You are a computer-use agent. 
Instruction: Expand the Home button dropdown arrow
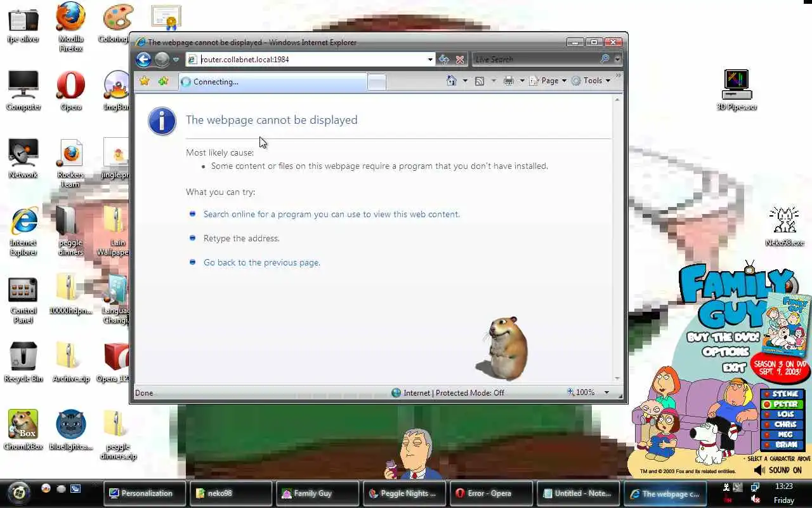pyautogui.click(x=465, y=81)
